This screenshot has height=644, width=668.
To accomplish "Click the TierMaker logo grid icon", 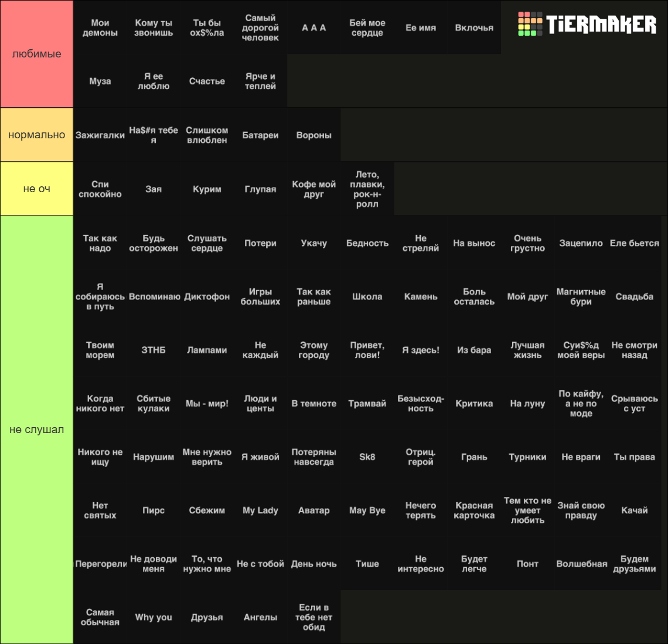I will tap(530, 24).
